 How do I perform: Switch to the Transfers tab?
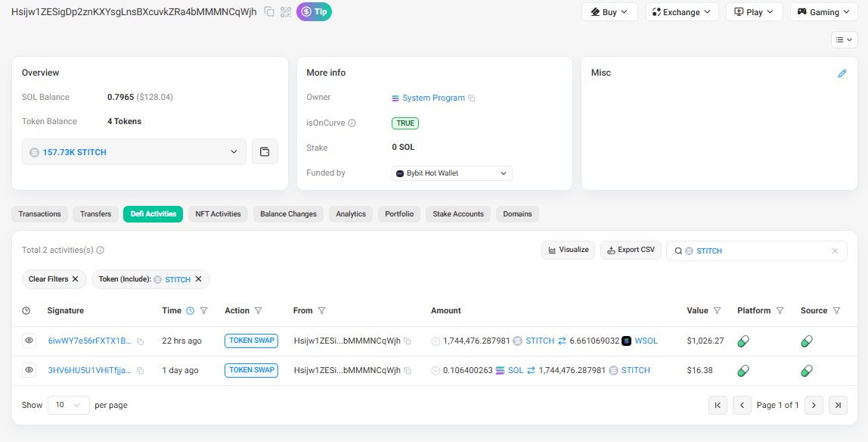(96, 213)
